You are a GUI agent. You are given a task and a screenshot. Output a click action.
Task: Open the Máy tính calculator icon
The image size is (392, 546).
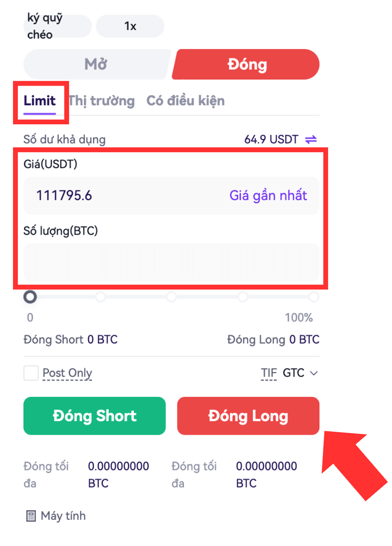tap(31, 516)
